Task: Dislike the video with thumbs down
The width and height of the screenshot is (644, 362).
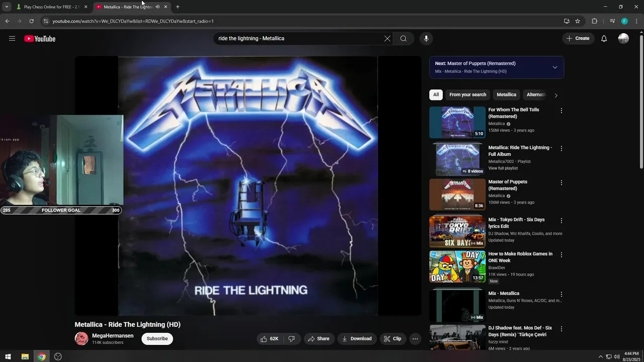Action: click(x=292, y=339)
